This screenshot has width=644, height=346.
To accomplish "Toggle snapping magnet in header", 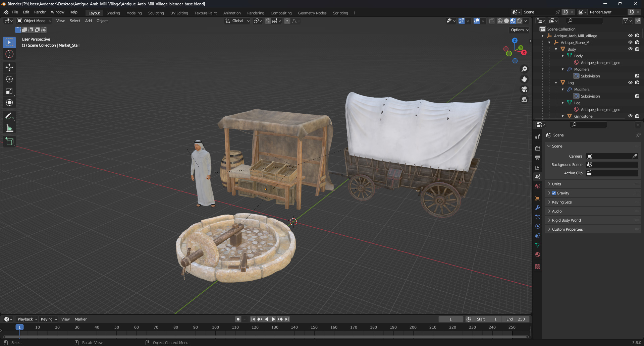I will pyautogui.click(x=268, y=21).
